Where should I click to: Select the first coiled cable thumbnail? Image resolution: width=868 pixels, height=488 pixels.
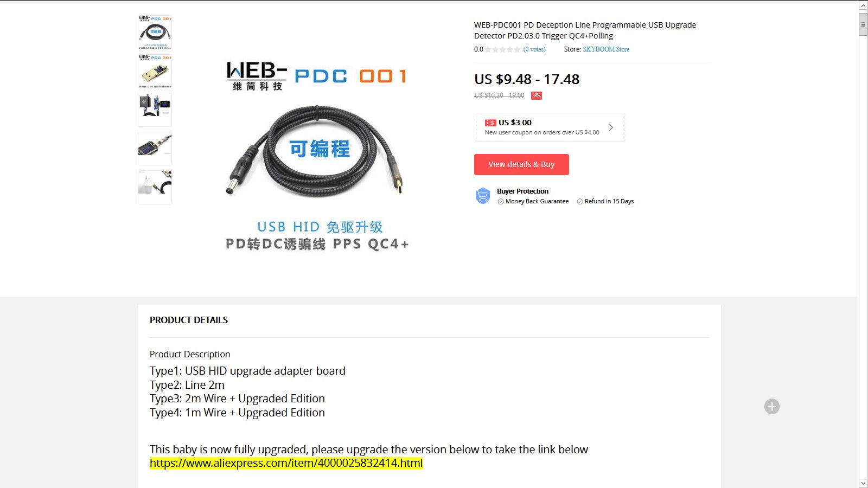pyautogui.click(x=155, y=33)
